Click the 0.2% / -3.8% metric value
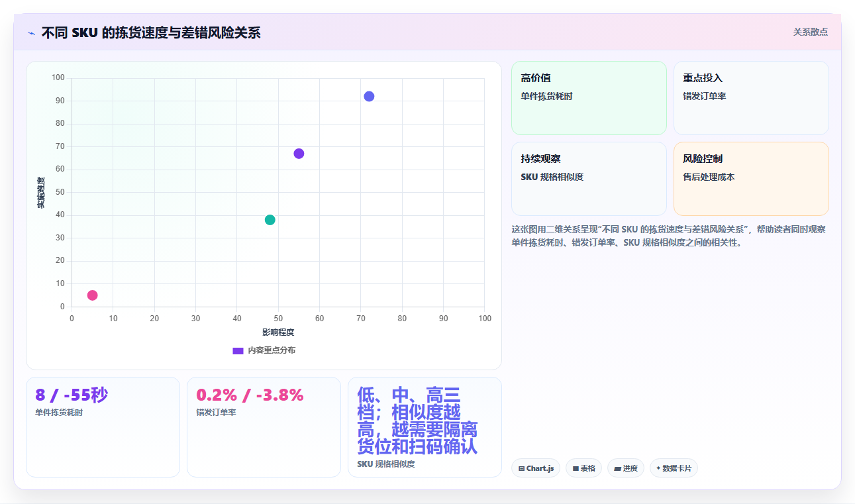855x504 pixels. click(250, 395)
